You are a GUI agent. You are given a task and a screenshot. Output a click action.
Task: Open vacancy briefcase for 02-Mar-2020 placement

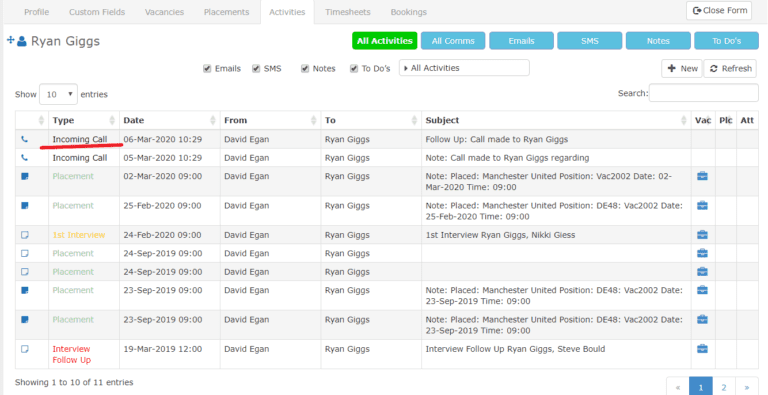point(702,176)
